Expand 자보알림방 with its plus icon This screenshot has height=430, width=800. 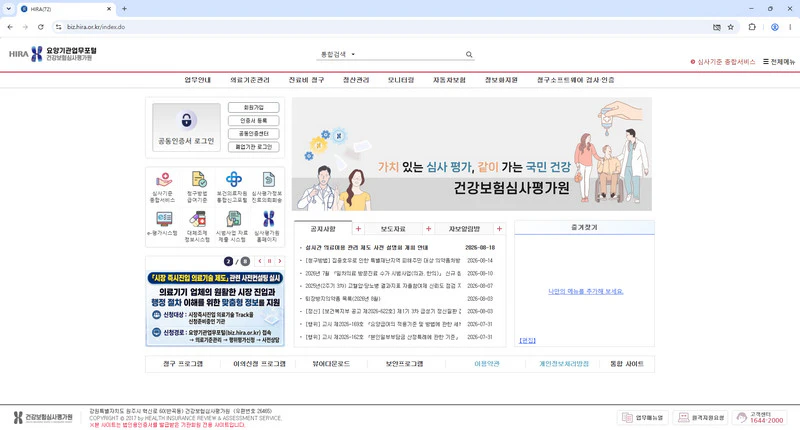coord(499,229)
